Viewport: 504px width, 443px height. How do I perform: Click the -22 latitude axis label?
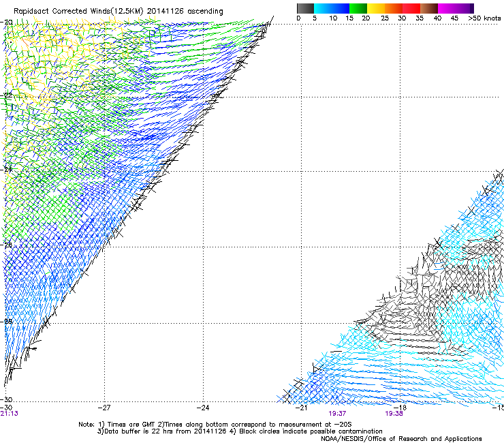(x=6, y=95)
